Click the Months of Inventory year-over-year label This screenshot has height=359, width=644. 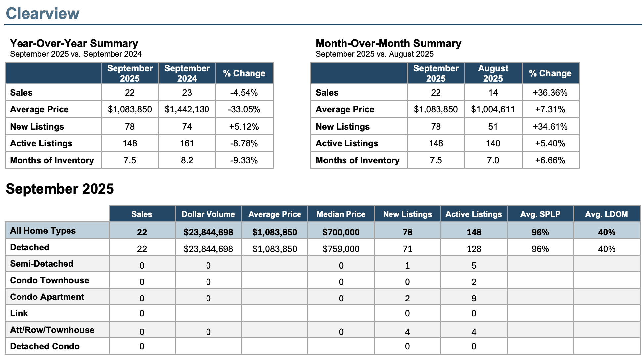point(52,160)
